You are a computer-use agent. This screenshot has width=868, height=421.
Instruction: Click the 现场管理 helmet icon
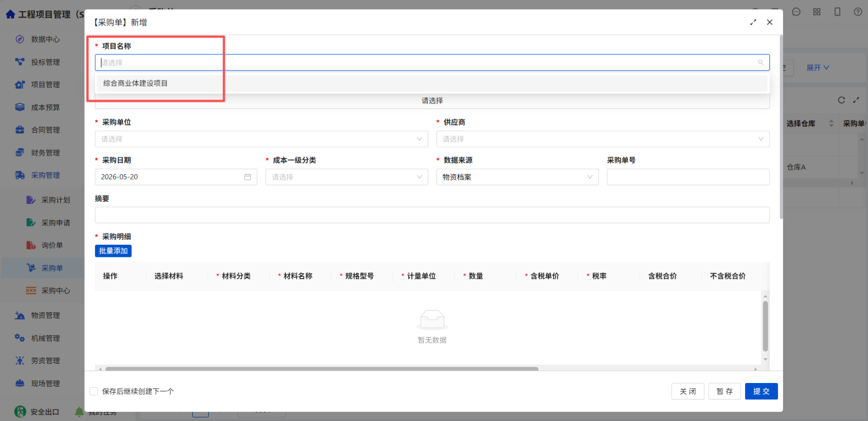pos(20,383)
